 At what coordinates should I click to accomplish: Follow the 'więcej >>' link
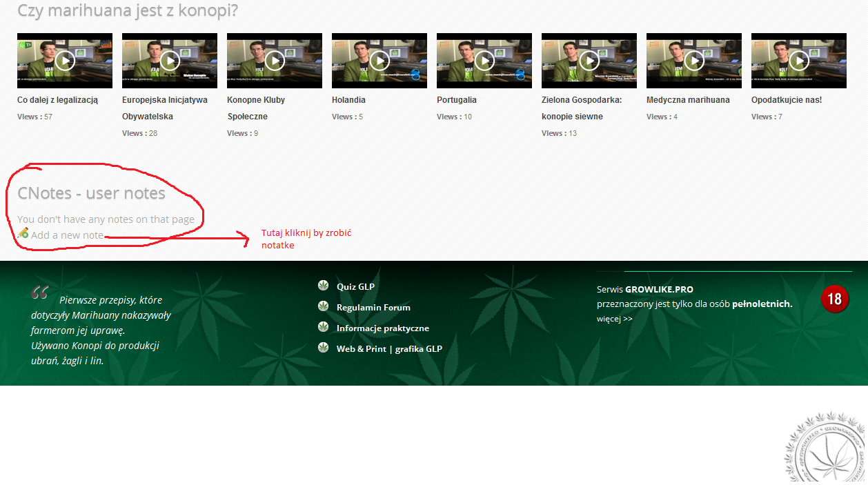pos(614,319)
